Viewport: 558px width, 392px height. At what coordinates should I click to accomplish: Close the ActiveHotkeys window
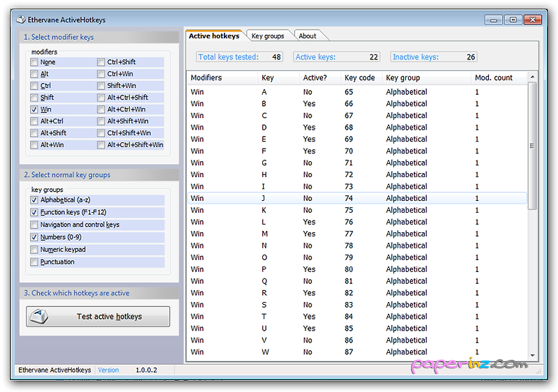pyautogui.click(x=533, y=20)
